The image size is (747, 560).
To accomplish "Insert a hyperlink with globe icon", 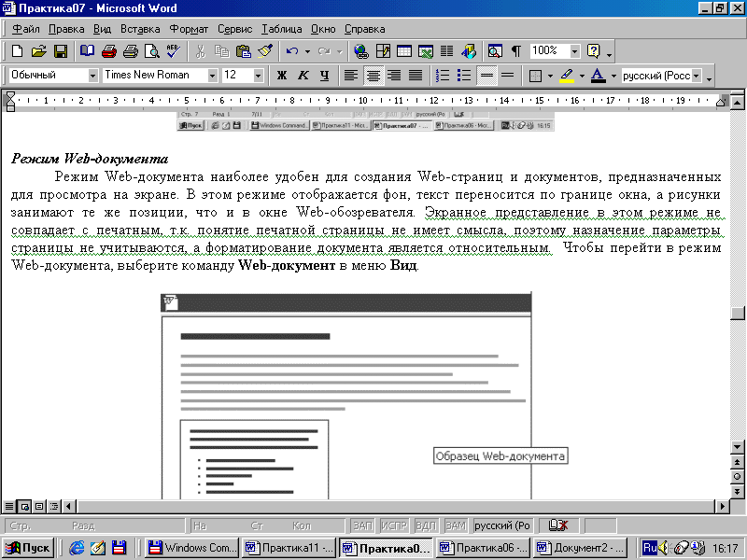I will [x=361, y=51].
